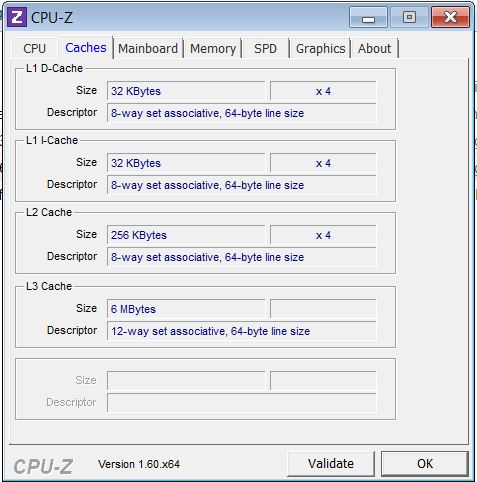Image resolution: width=477 pixels, height=482 pixels.
Task: Click the L2 Cache 256 KBytes field
Action: click(x=186, y=235)
